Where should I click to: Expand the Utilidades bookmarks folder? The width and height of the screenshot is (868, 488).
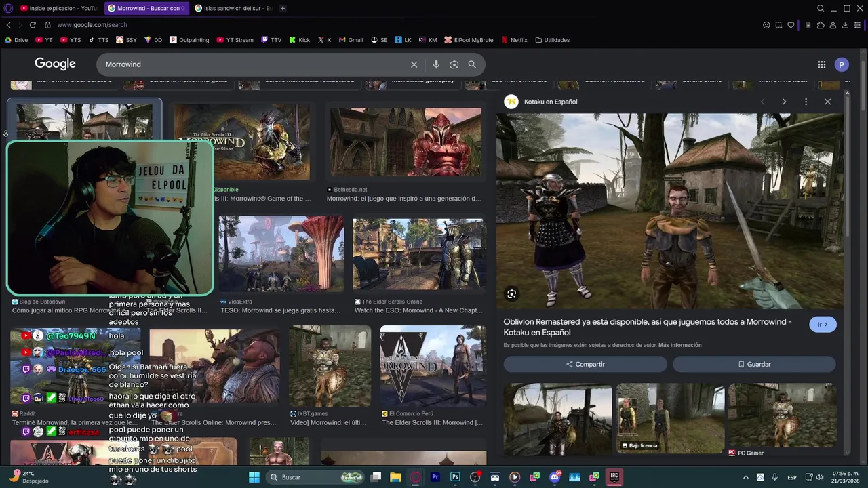tap(553, 40)
